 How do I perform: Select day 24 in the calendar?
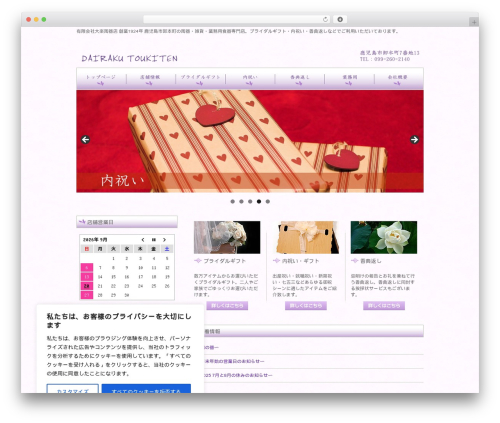coord(140,286)
